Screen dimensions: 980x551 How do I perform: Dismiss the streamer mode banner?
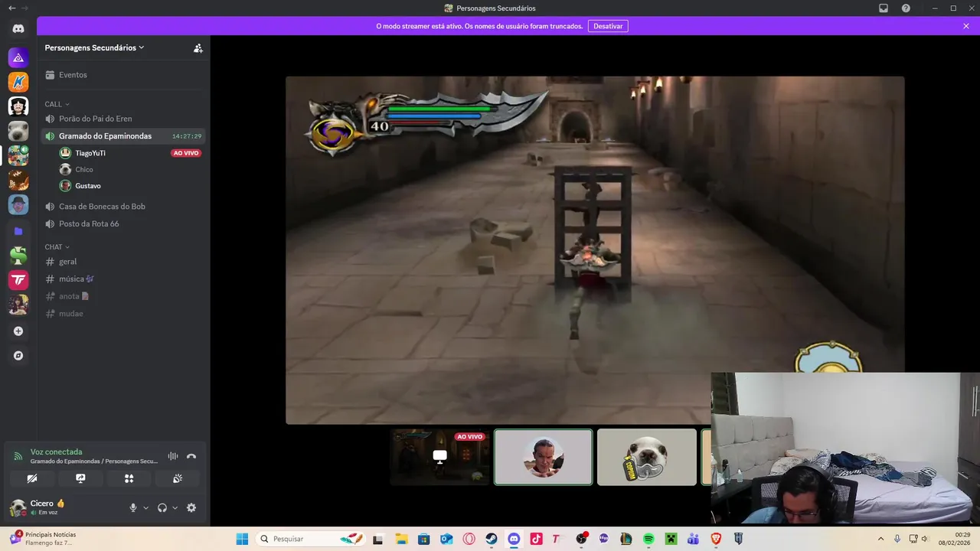coord(966,26)
